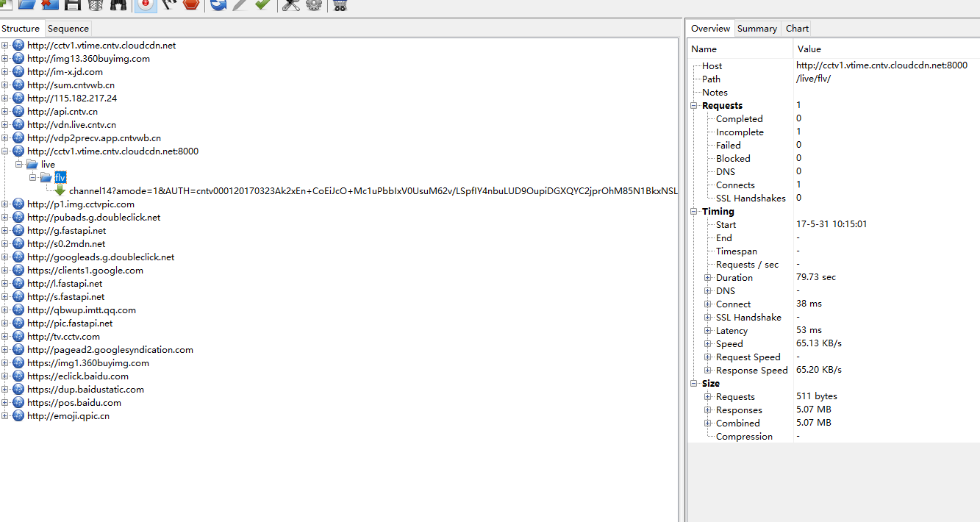This screenshot has height=522, width=980.
Task: Open settings with the gear icon
Action: click(x=314, y=4)
